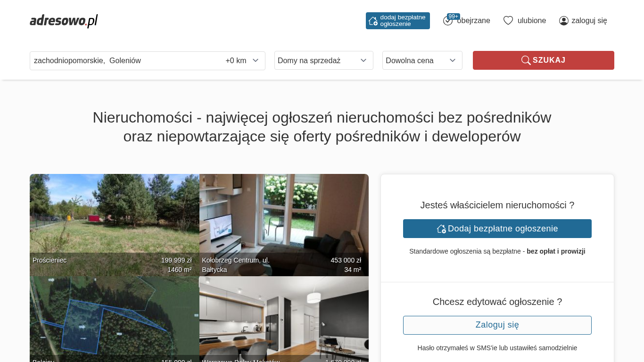This screenshot has width=644, height=362.
Task: Click the 99+ viewed count badge
Action: [453, 16]
